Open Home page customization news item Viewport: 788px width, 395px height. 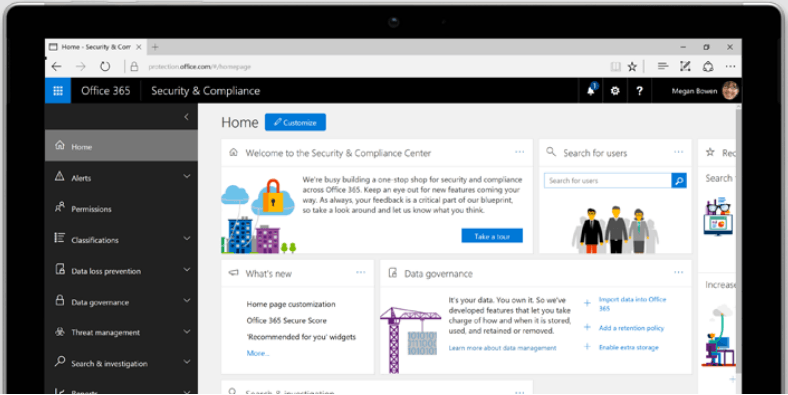(291, 304)
